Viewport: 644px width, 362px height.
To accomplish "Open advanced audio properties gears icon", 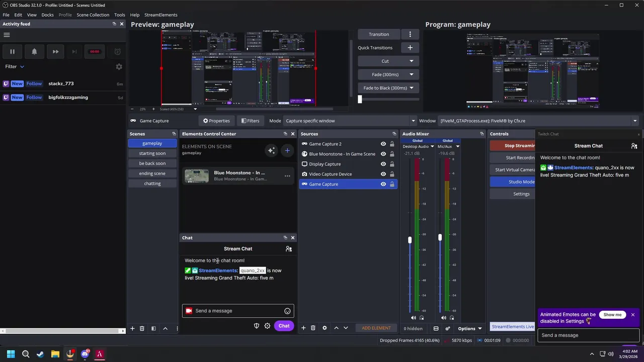I will [x=447, y=328].
